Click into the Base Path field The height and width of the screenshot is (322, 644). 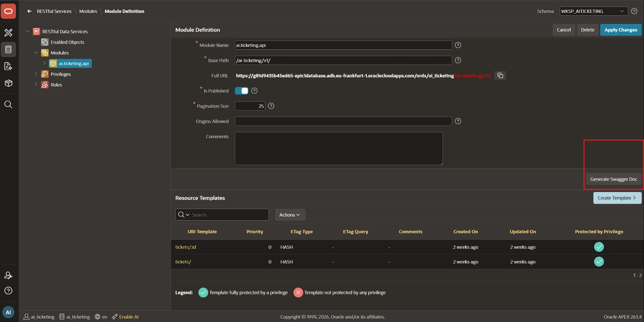343,60
